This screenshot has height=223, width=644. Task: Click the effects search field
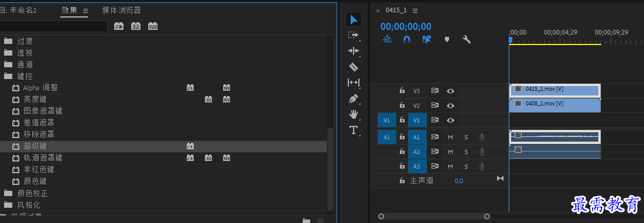tap(53, 26)
